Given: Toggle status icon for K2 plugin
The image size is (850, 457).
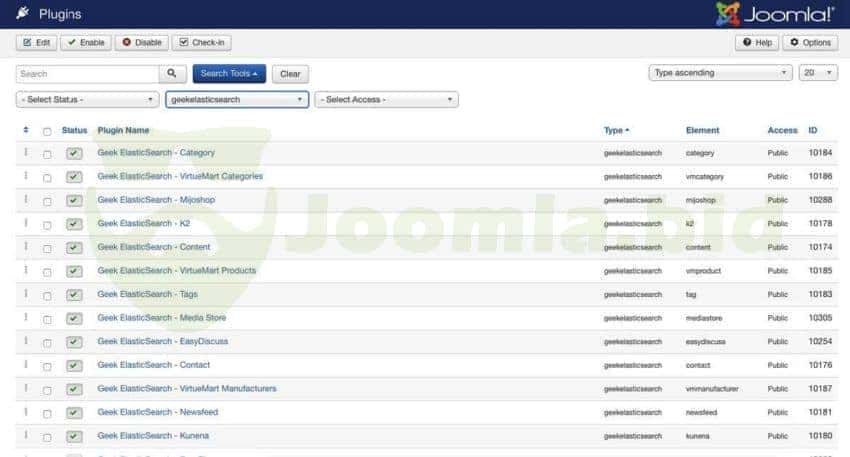Looking at the screenshot, I should point(74,224).
